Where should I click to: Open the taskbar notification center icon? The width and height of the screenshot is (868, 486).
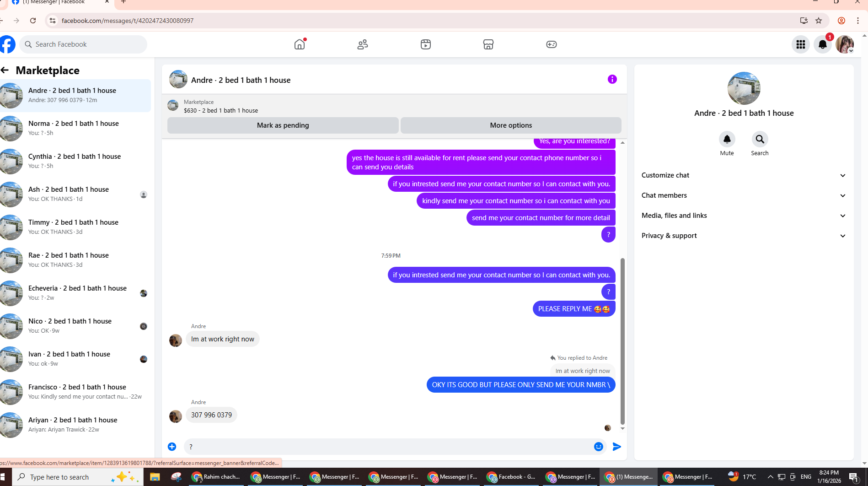tap(854, 477)
